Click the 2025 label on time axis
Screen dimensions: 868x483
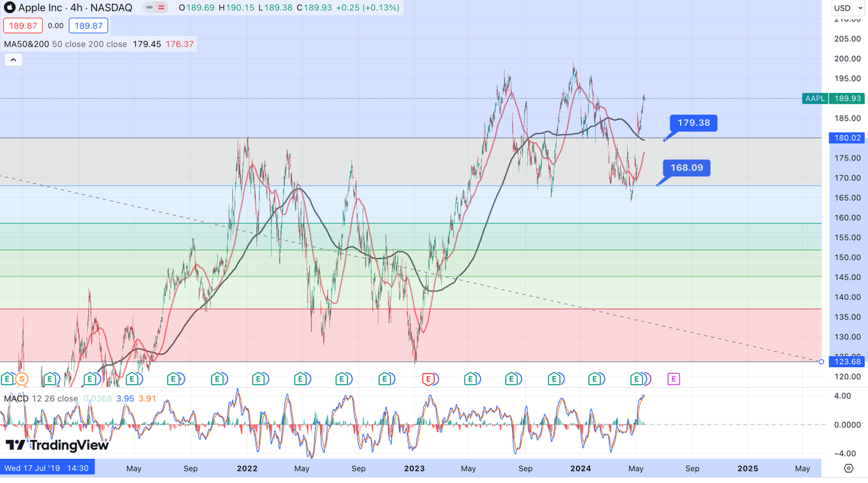click(748, 468)
